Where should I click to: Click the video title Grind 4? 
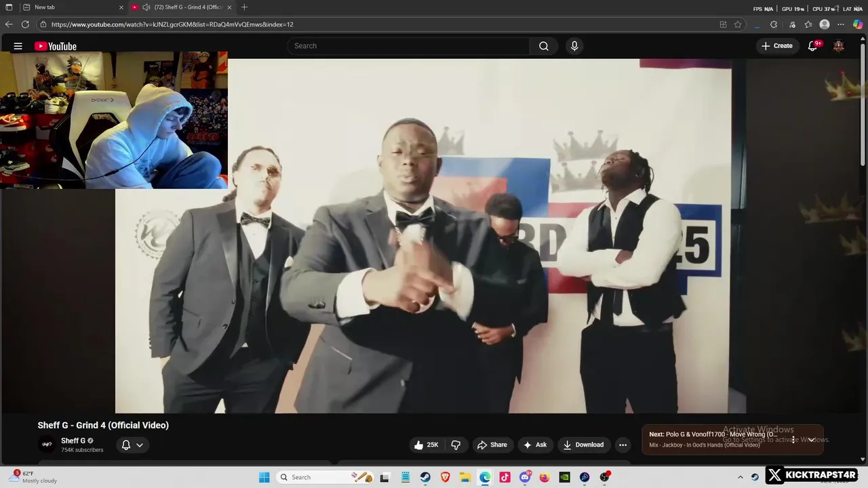[x=103, y=425]
